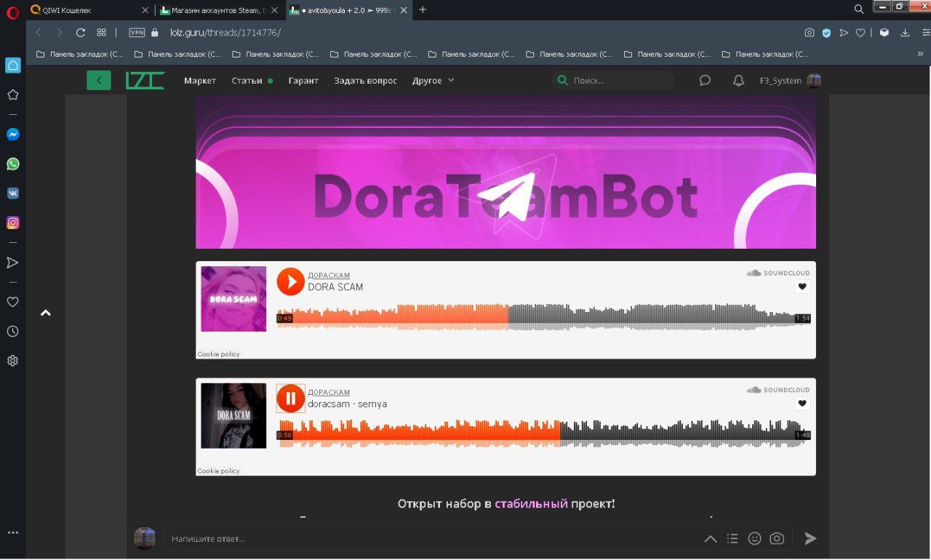Click the LZT logo in site header
Image resolution: width=931 pixels, height=560 pixels.
point(144,81)
